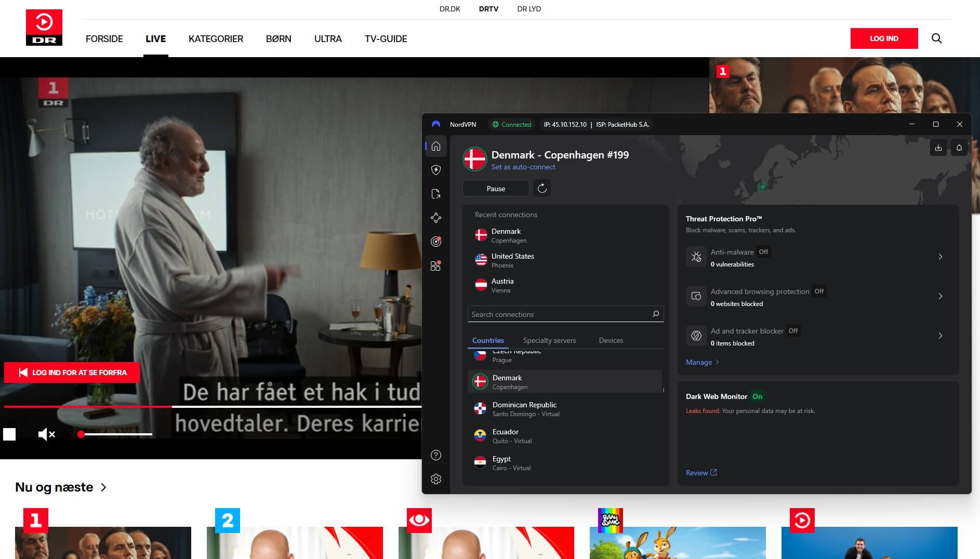
Task: Open the file sharing sidebar icon
Action: 436,194
